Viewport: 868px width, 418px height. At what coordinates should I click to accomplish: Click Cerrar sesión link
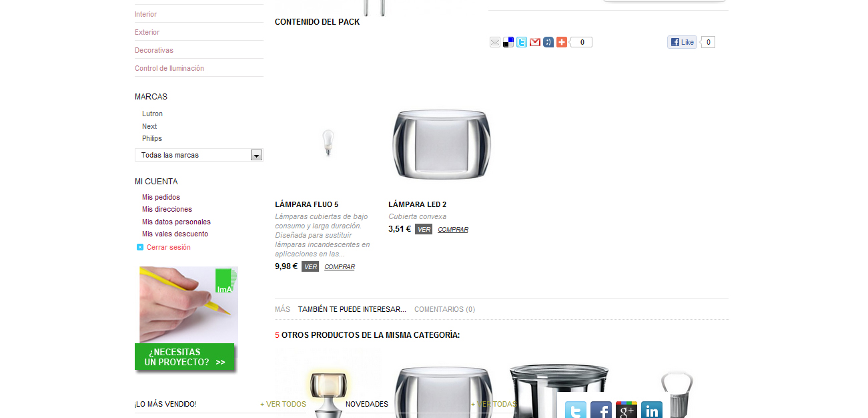169,247
